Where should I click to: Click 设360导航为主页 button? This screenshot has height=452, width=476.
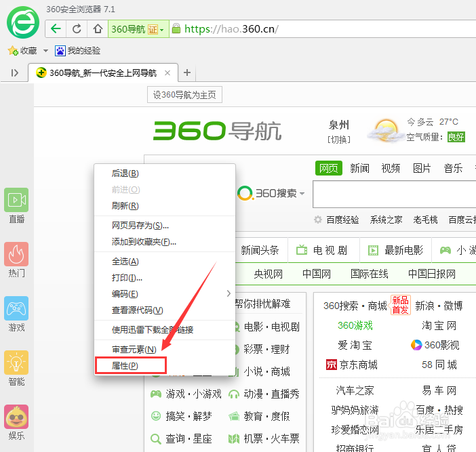(x=184, y=95)
